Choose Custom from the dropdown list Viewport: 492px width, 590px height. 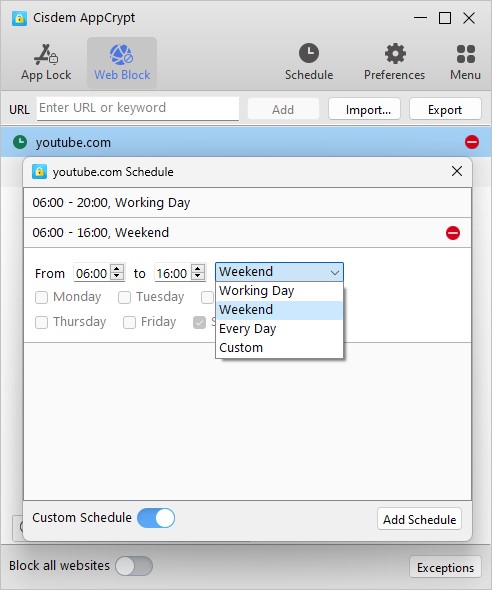click(279, 348)
